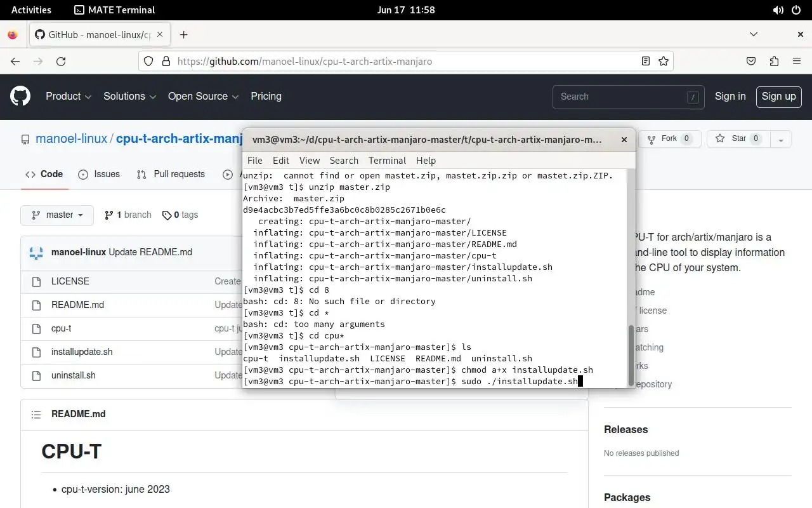The width and height of the screenshot is (812, 508).
Task: Click forward navigation arrow
Action: click(38, 62)
